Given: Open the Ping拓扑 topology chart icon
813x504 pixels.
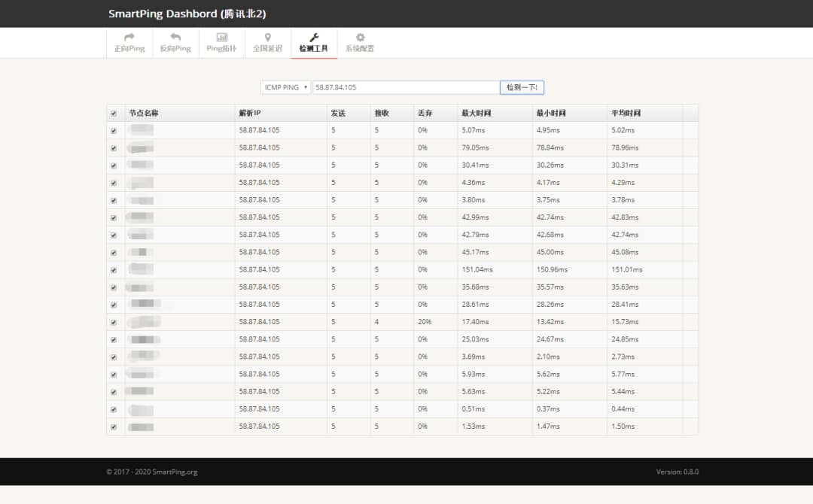Looking at the screenshot, I should tap(221, 38).
